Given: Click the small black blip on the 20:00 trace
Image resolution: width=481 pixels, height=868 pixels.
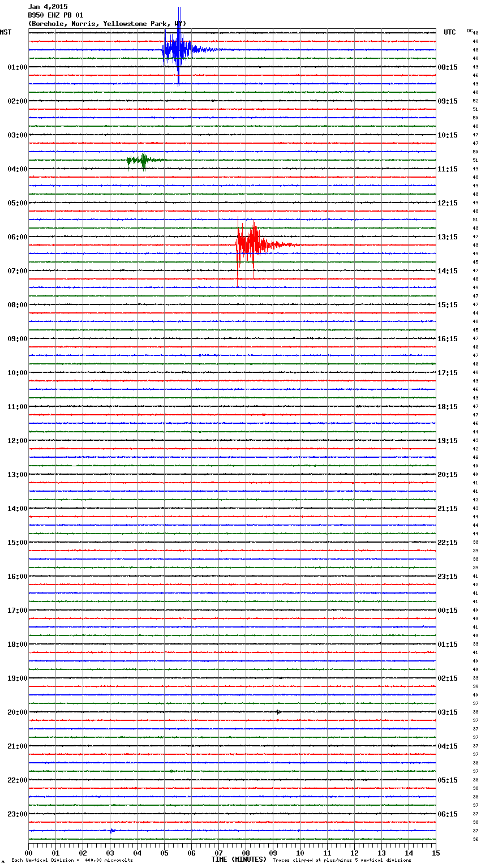Looking at the screenshot, I should pos(278,712).
